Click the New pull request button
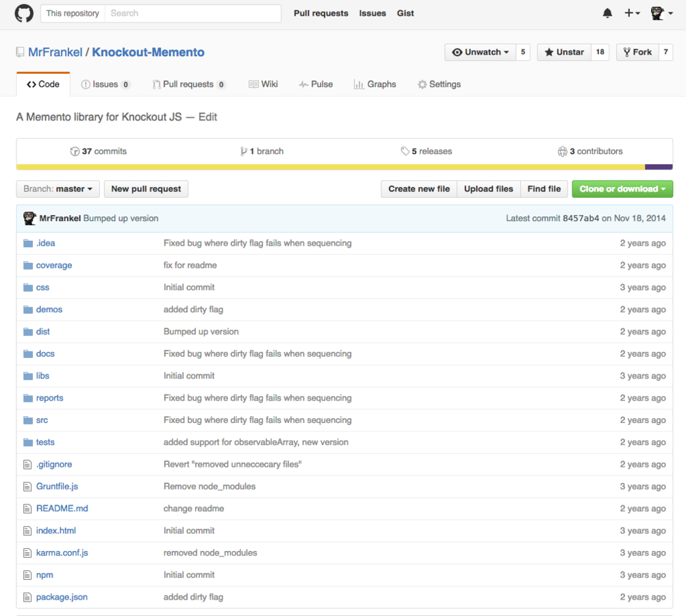The height and width of the screenshot is (616, 686). coord(146,189)
